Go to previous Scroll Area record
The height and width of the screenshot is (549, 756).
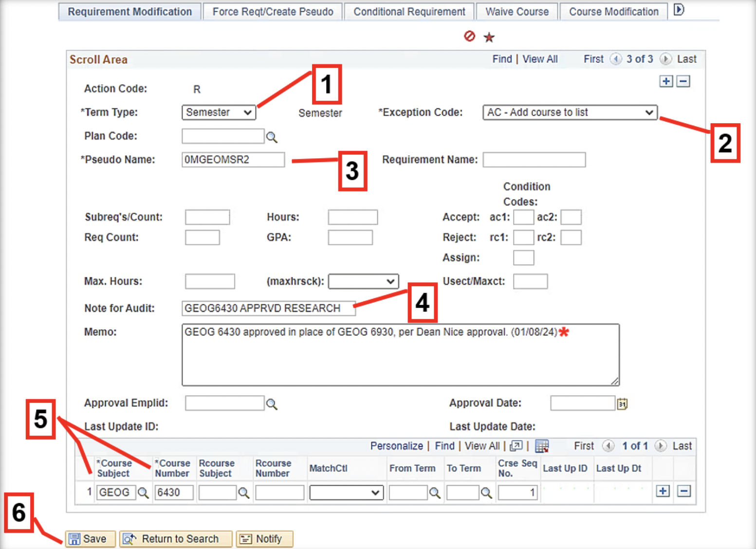[616, 59]
